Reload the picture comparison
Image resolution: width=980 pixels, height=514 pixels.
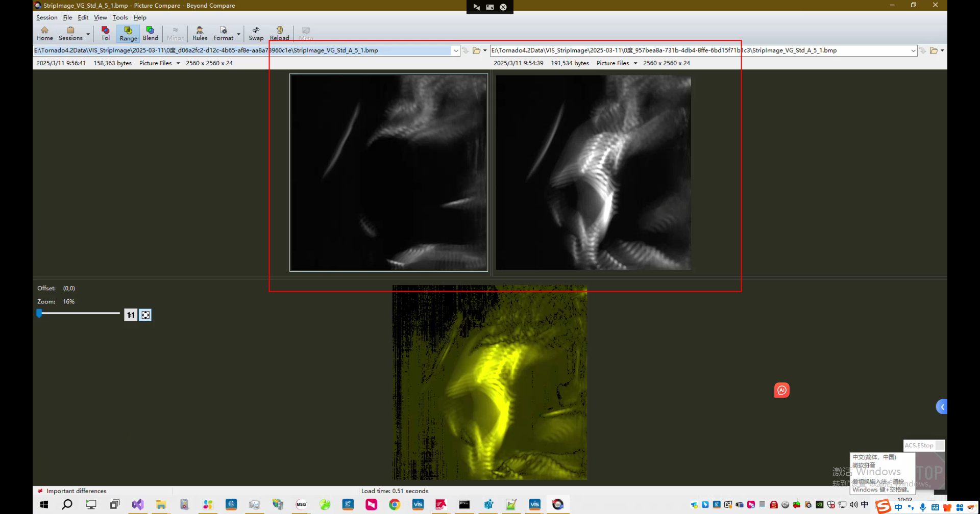(279, 34)
